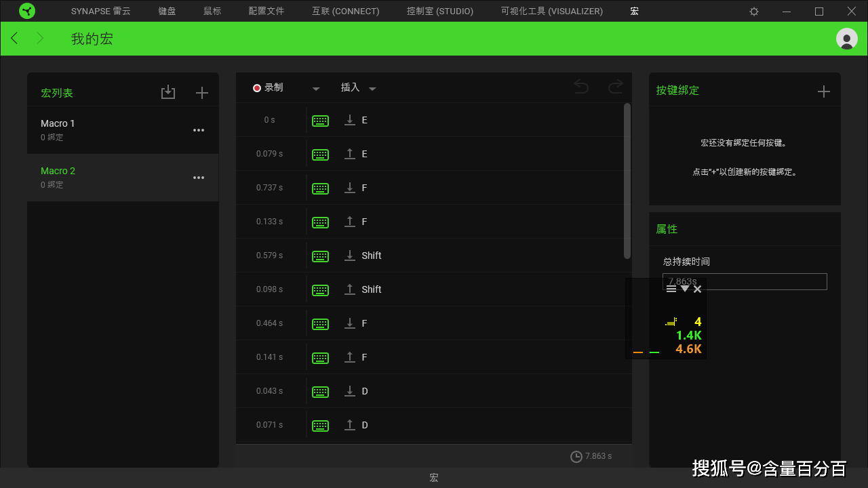868x488 pixels.
Task: Click the 我的宏 page title
Action: point(92,39)
